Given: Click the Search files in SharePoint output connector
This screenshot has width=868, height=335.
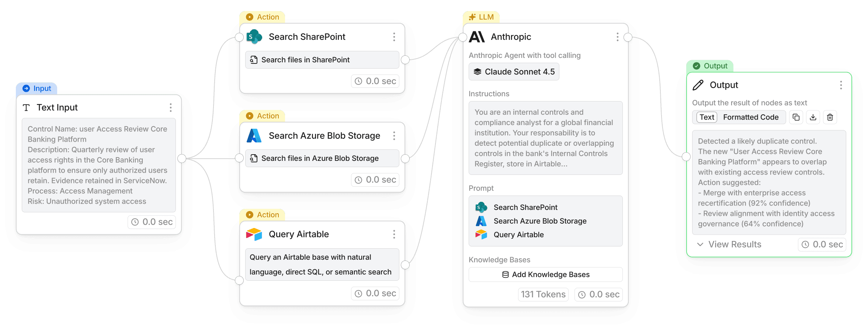Looking at the screenshot, I should [405, 60].
